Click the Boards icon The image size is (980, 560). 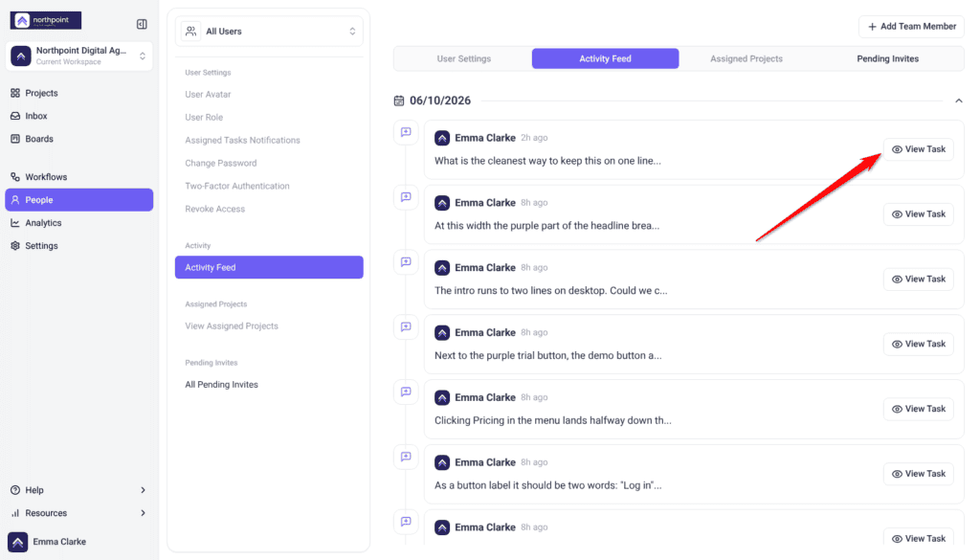tap(15, 139)
